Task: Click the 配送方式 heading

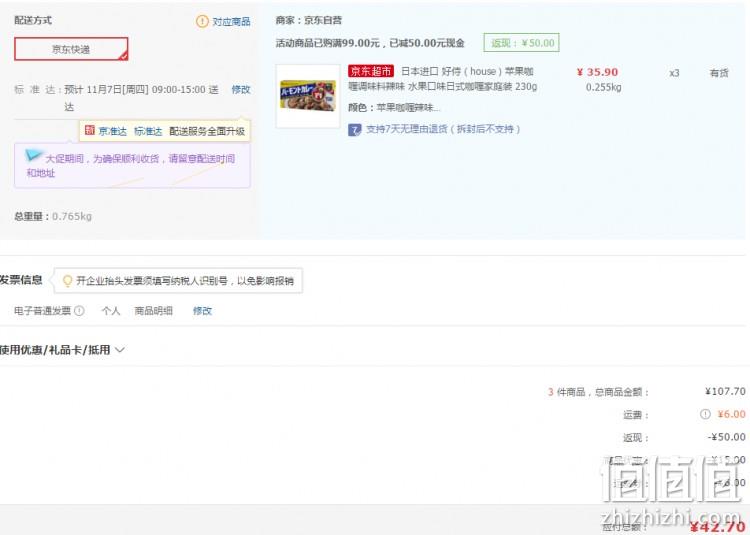Action: pyautogui.click(x=33, y=20)
